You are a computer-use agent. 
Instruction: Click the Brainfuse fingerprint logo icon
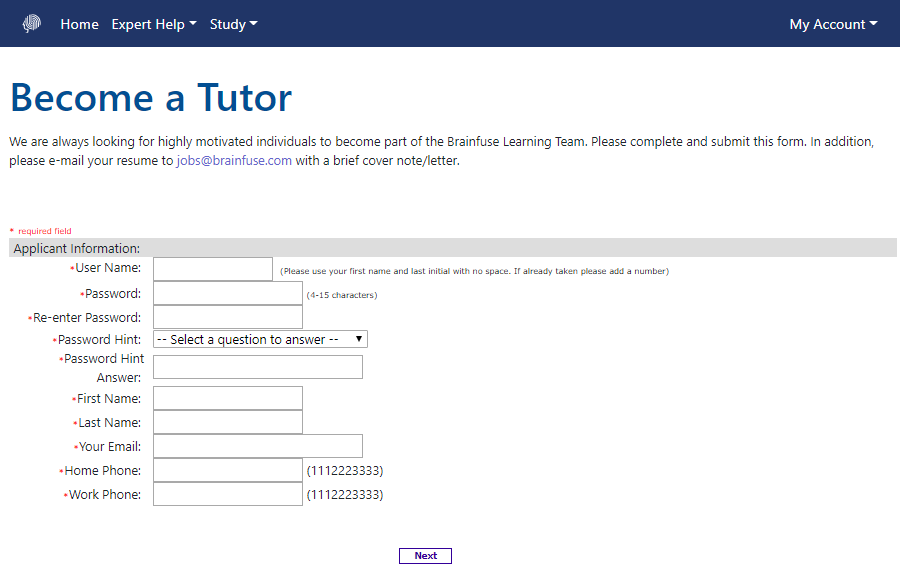click(32, 24)
